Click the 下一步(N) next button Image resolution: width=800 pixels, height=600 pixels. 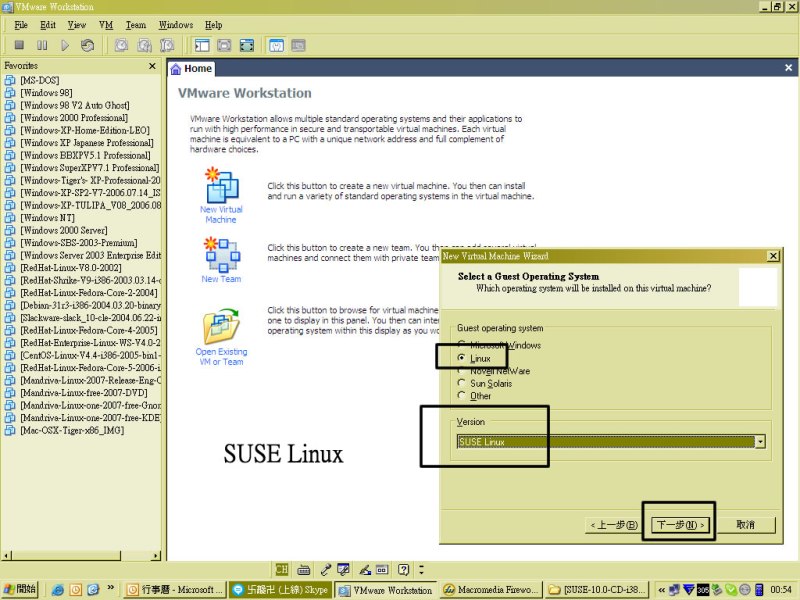(x=680, y=524)
